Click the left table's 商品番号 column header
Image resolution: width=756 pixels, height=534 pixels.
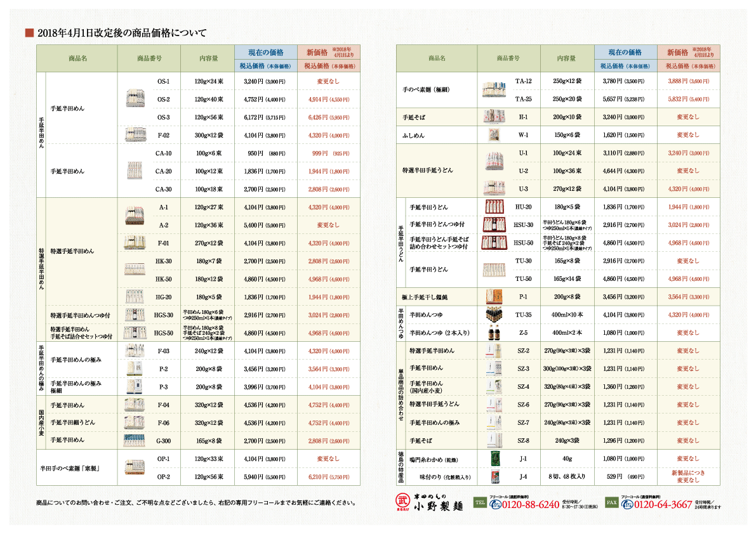[149, 58]
